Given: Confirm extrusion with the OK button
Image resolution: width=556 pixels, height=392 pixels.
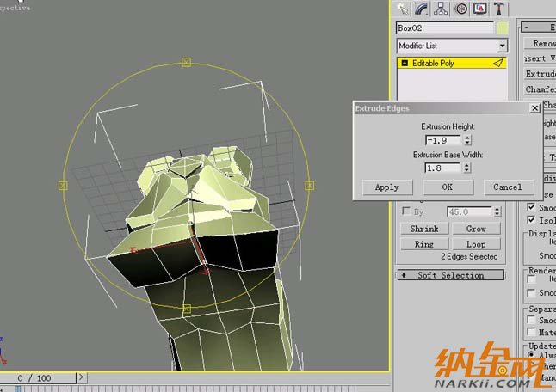Looking at the screenshot, I should (447, 187).
